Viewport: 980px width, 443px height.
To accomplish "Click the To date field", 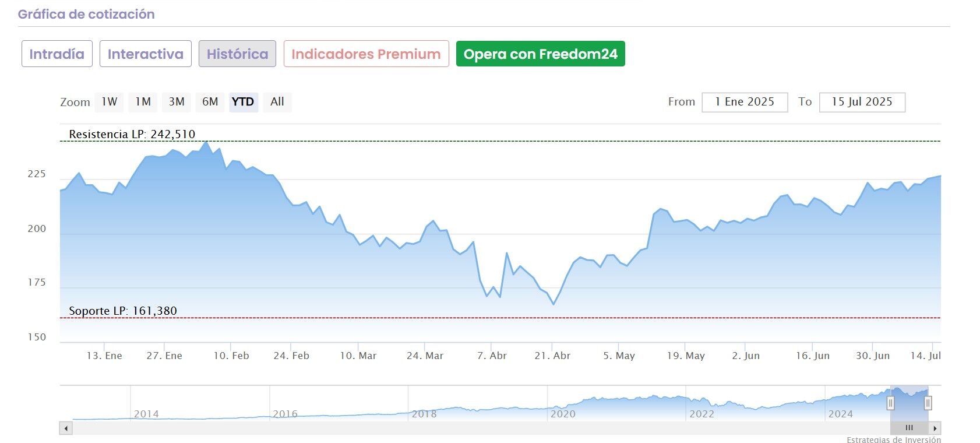I will 862,102.
